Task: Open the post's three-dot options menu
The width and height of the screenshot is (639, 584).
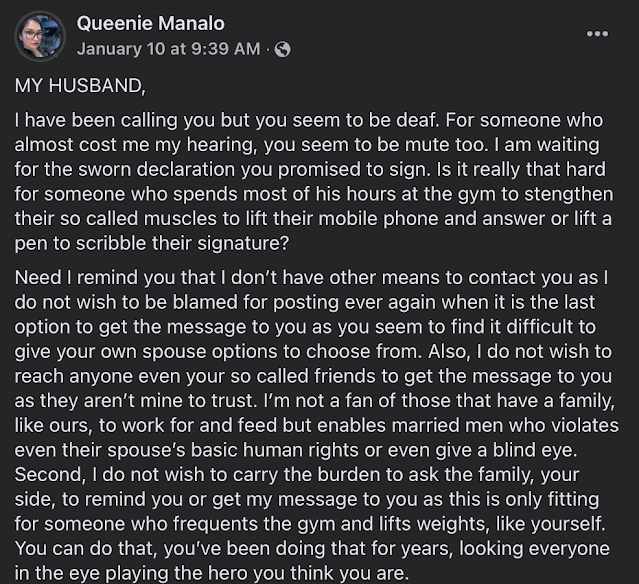Action: (597, 33)
